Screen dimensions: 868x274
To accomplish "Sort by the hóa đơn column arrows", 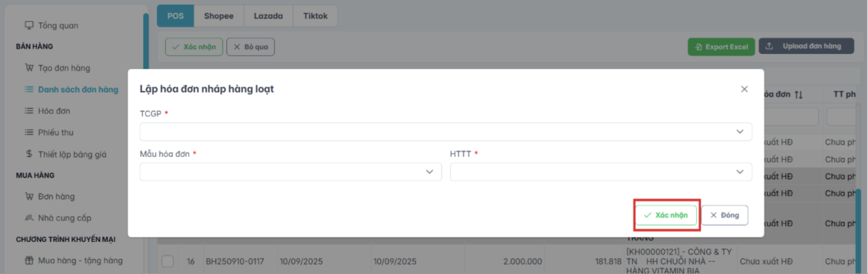I will 799,95.
